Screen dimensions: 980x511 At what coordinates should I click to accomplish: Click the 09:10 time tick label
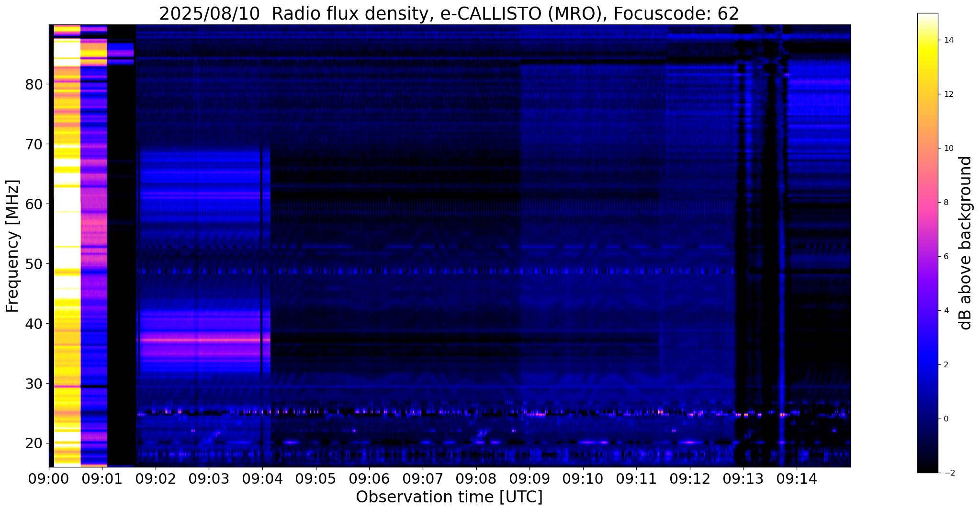tap(583, 479)
